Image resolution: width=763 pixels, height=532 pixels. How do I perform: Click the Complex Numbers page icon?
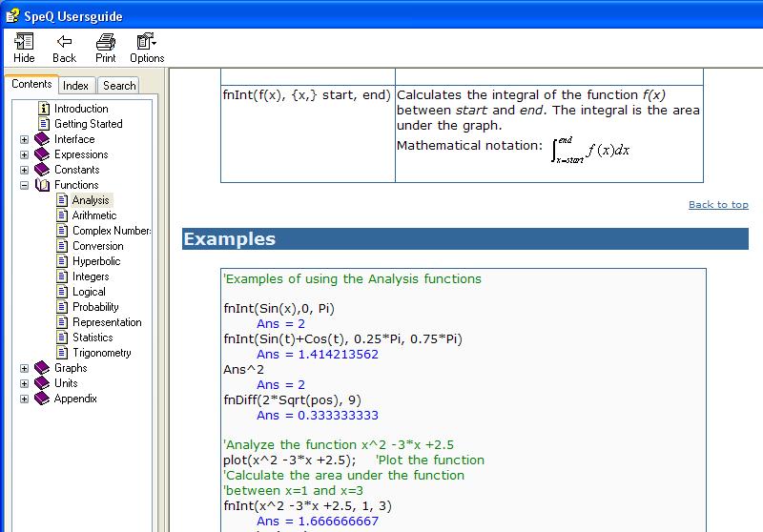(x=62, y=231)
